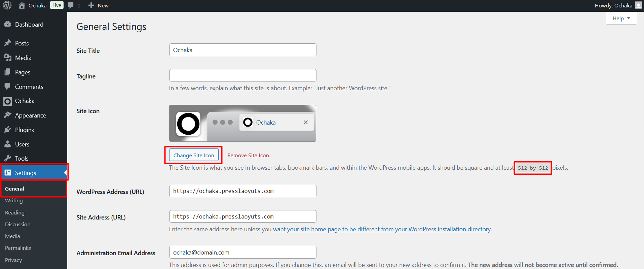
Task: Expand the Help dropdown panel
Action: pyautogui.click(x=621, y=18)
